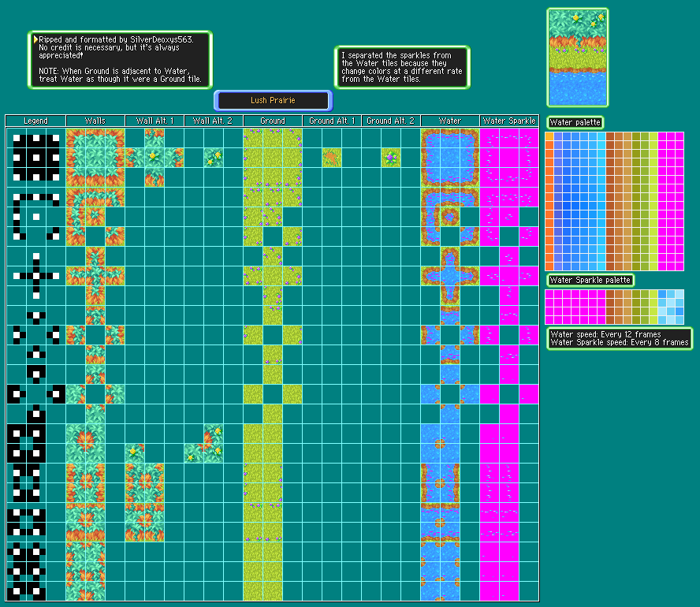Click the 'I separated the sparkles' note box
This screenshot has width=700, height=607.
402,67
